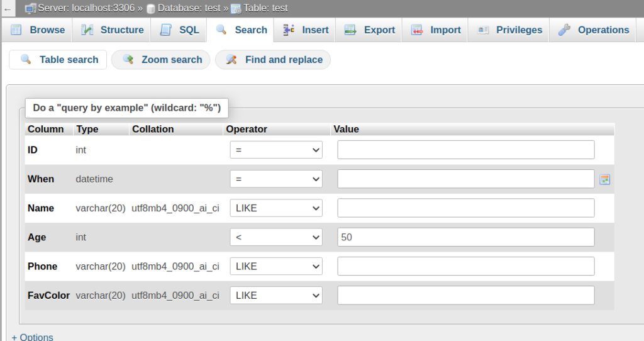
Task: Click the back arrow in breadcrumb bar
Action: pyautogui.click(x=7, y=9)
